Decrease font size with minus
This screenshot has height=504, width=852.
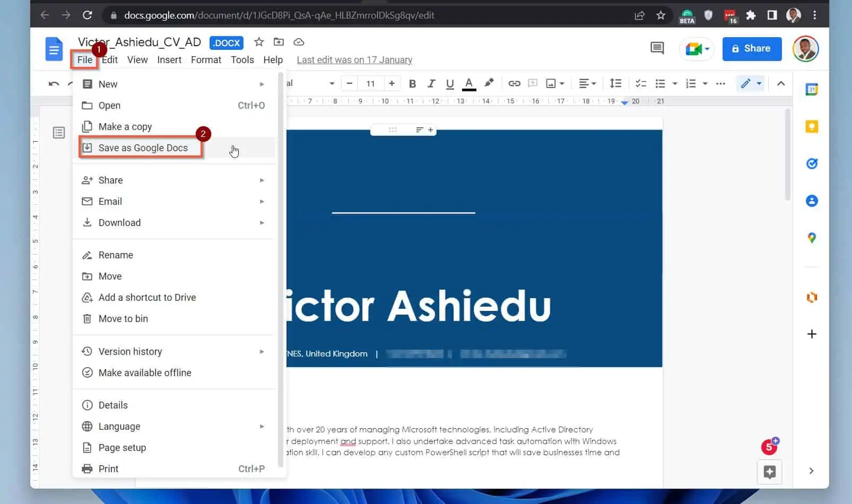pyautogui.click(x=349, y=83)
